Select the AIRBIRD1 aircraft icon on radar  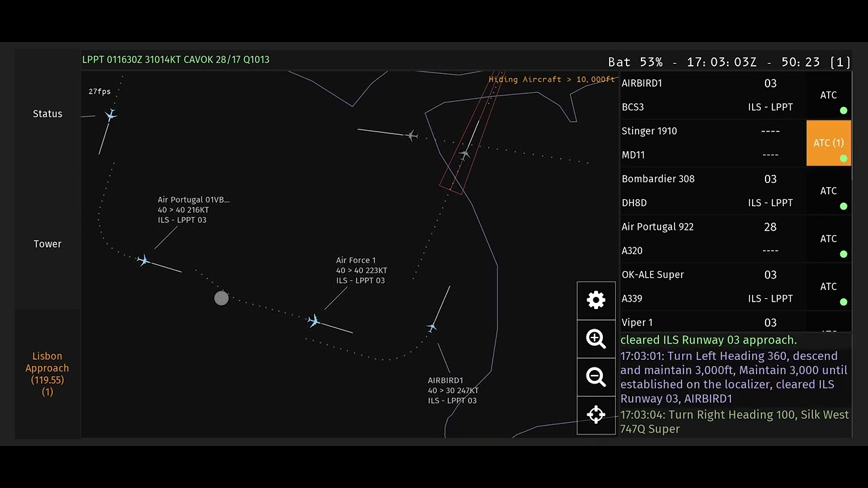(432, 327)
